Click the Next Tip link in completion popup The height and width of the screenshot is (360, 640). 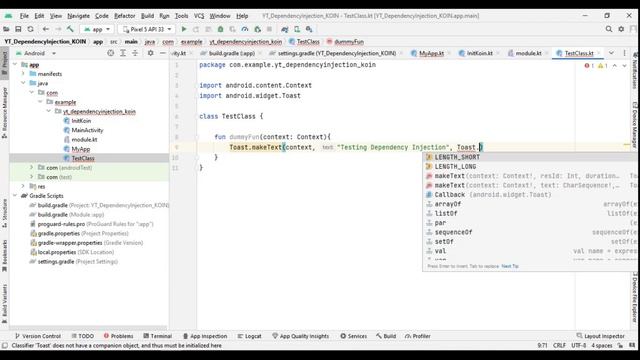click(x=510, y=266)
